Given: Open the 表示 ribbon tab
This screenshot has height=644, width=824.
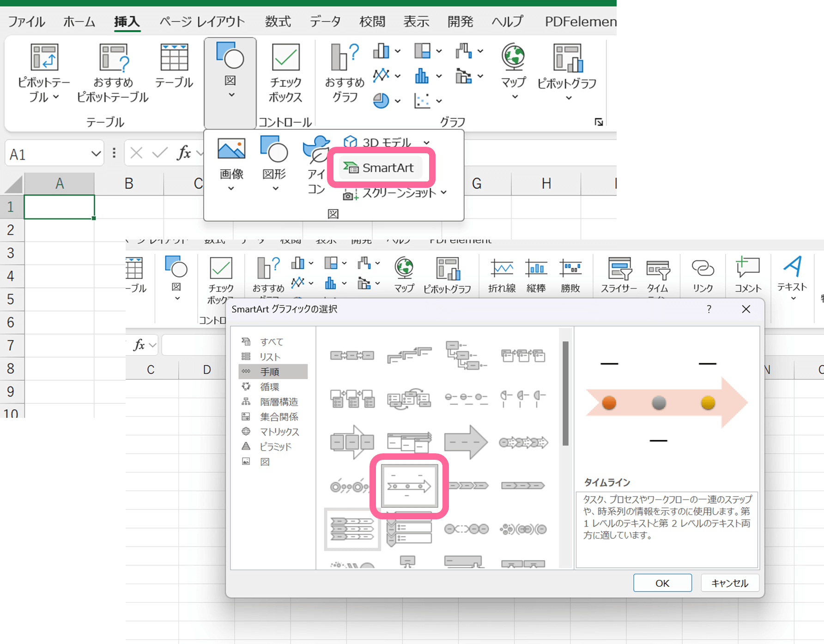Looking at the screenshot, I should point(416,21).
